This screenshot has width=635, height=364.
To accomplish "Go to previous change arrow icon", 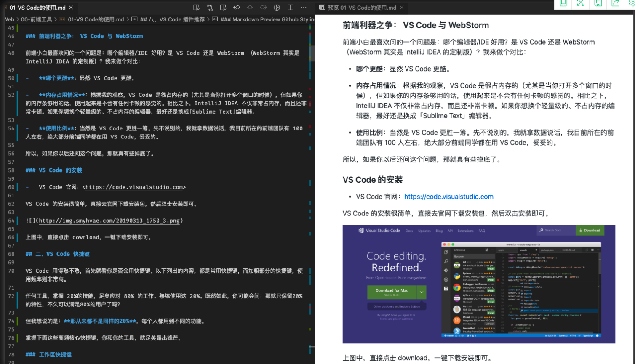I will pos(237,8).
